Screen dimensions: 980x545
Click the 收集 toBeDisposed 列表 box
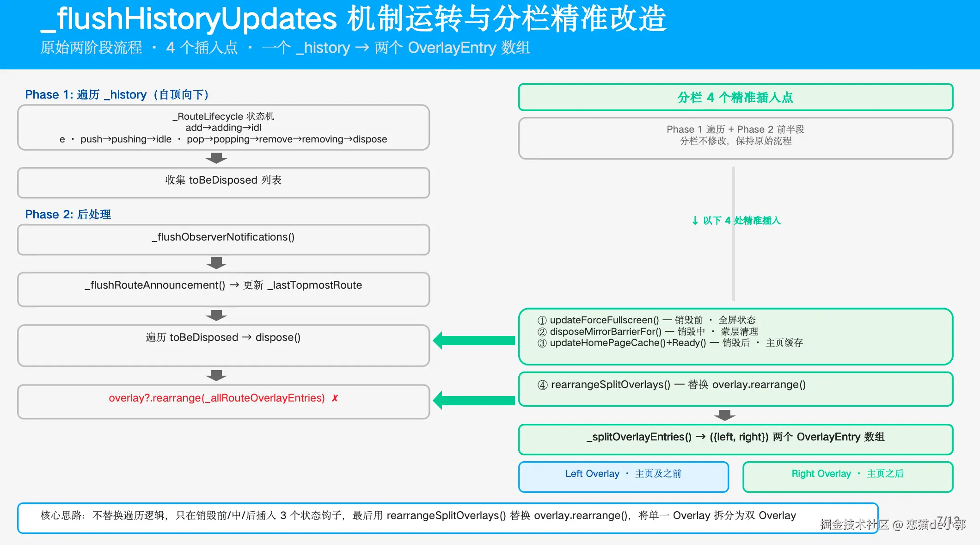(x=224, y=183)
